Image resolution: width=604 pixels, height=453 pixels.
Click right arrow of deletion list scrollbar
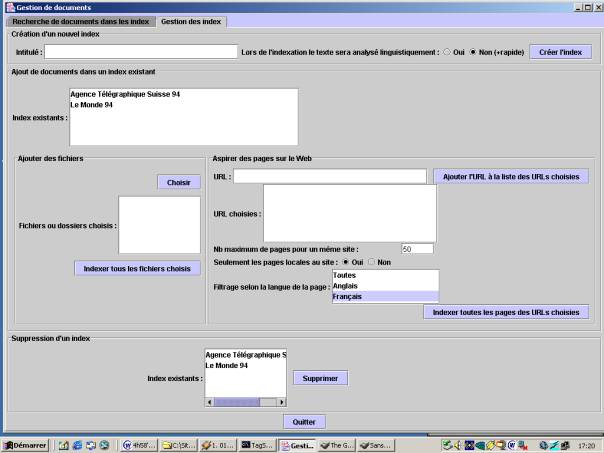pyautogui.click(x=282, y=402)
